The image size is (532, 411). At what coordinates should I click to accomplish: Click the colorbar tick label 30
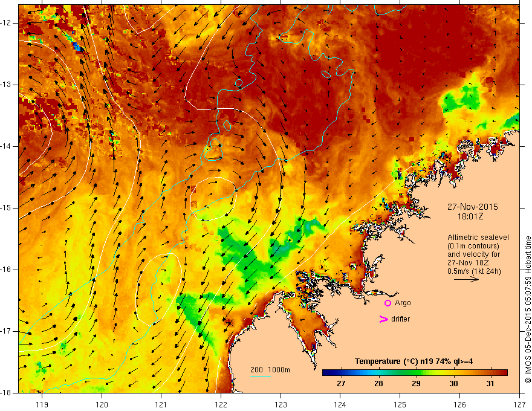pos(453,384)
